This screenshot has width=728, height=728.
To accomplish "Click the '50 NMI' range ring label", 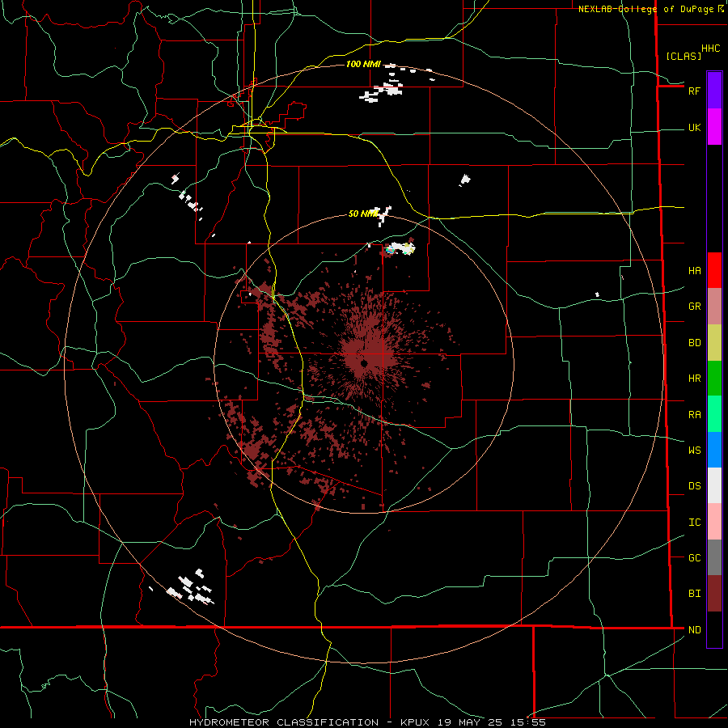I will pyautogui.click(x=362, y=214).
